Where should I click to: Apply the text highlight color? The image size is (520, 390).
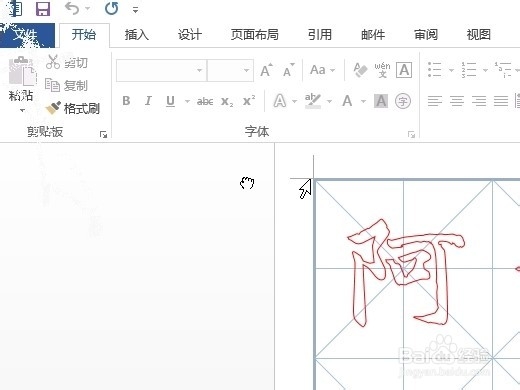313,101
